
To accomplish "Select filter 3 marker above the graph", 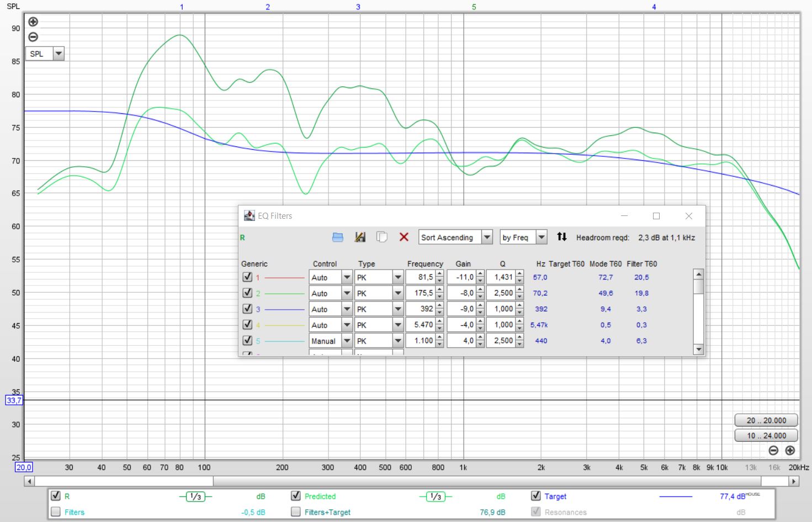I will (358, 7).
